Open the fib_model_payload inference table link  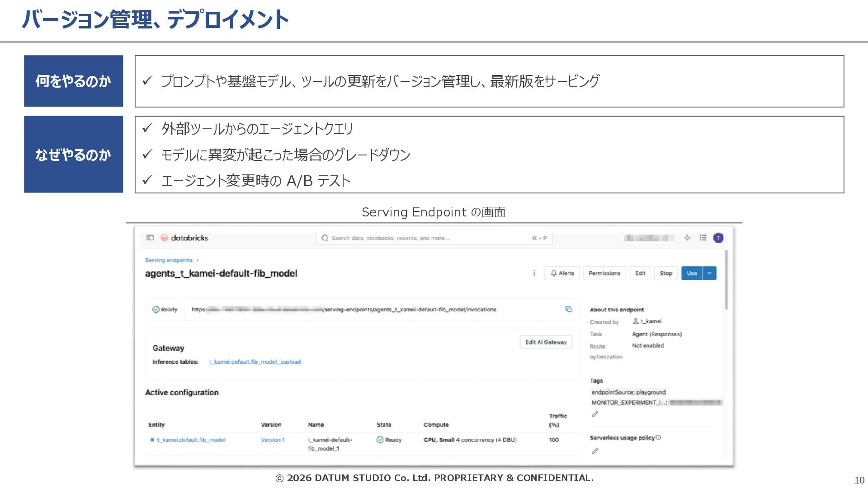(255, 362)
